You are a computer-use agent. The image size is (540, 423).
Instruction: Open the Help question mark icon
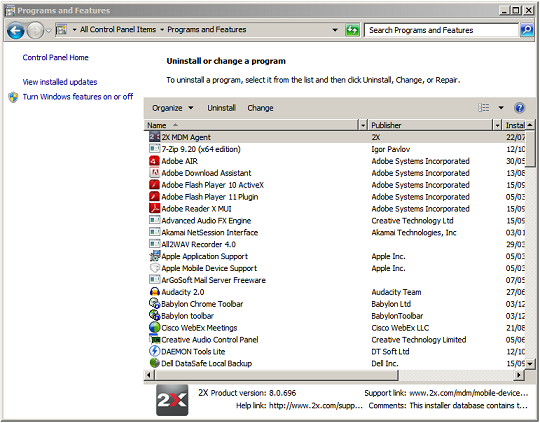519,108
